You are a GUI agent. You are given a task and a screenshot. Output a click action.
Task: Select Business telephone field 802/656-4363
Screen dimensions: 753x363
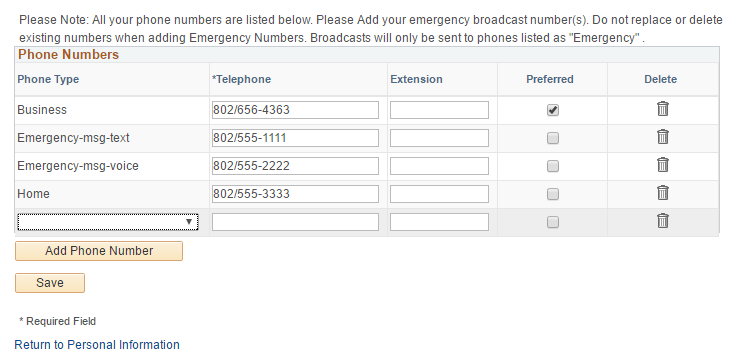point(295,110)
